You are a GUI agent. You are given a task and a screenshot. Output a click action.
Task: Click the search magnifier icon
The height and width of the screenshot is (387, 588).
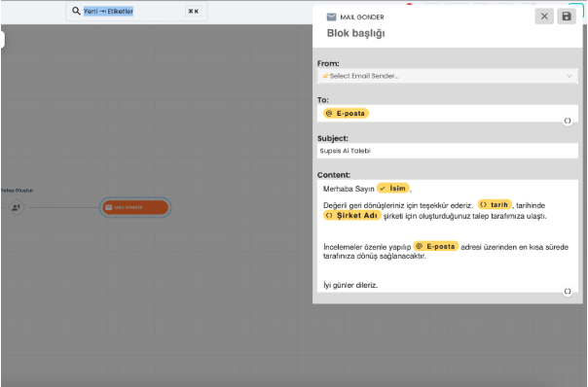click(x=76, y=11)
